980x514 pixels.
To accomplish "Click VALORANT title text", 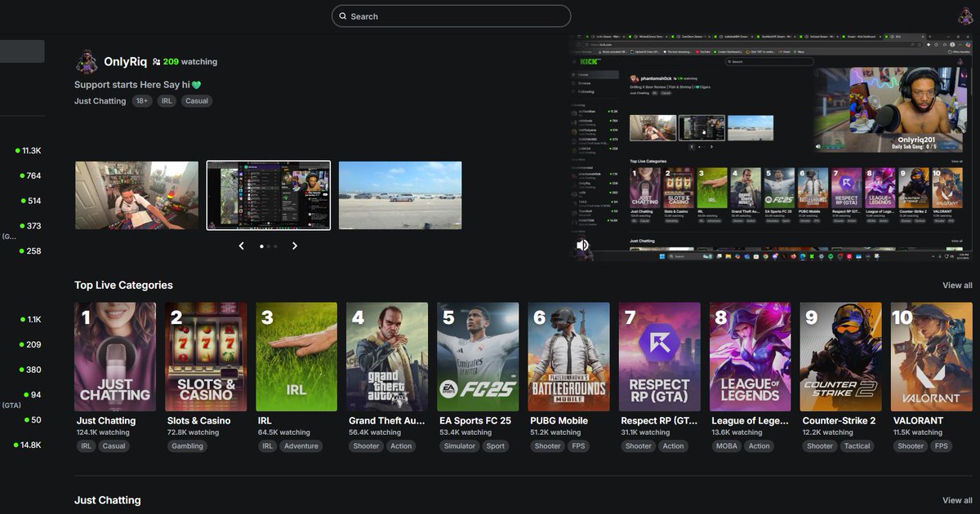I will tap(918, 421).
